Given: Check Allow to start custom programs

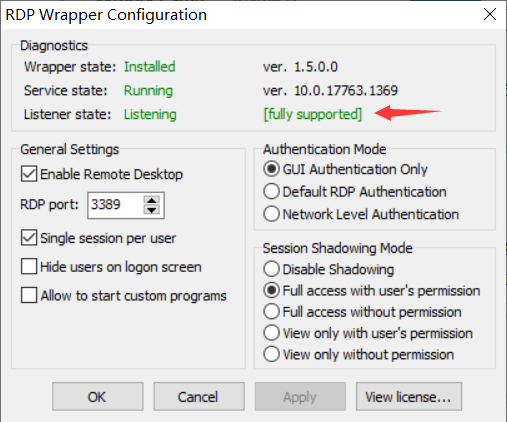Looking at the screenshot, I should tap(29, 295).
